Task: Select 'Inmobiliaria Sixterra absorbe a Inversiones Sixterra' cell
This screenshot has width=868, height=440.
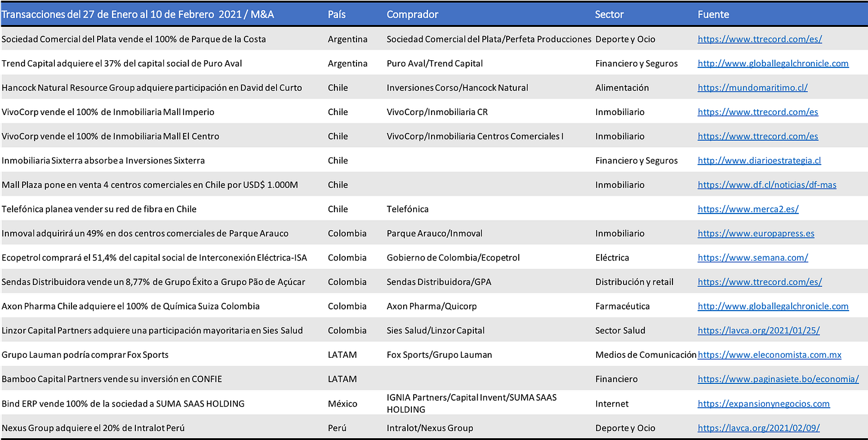Action: 104,160
